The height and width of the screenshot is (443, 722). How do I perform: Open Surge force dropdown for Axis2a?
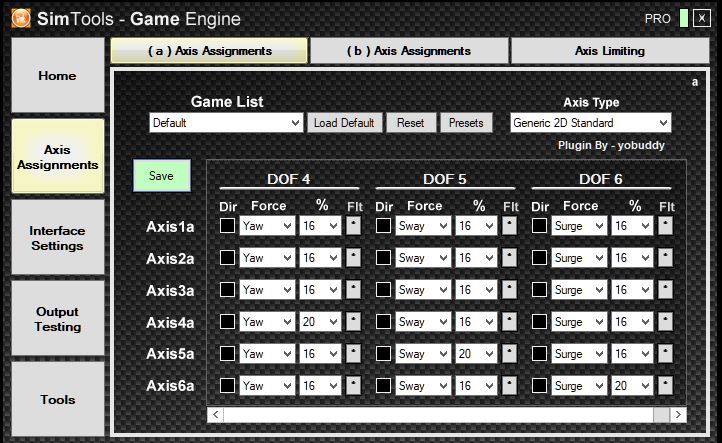pos(579,257)
